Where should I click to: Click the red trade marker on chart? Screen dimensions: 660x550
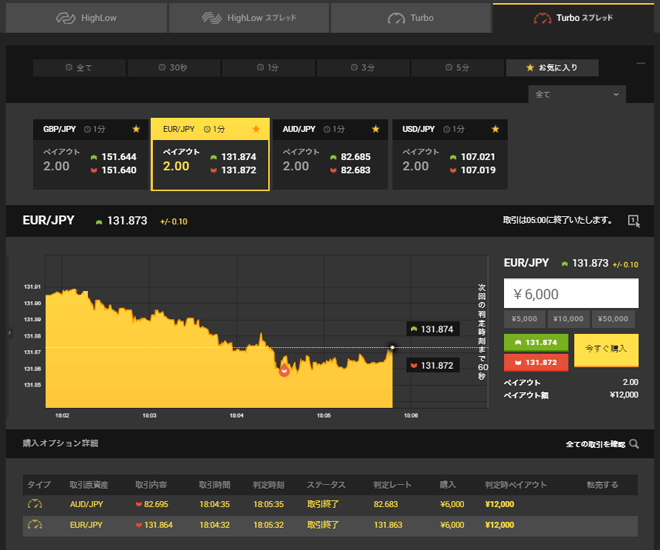click(284, 371)
